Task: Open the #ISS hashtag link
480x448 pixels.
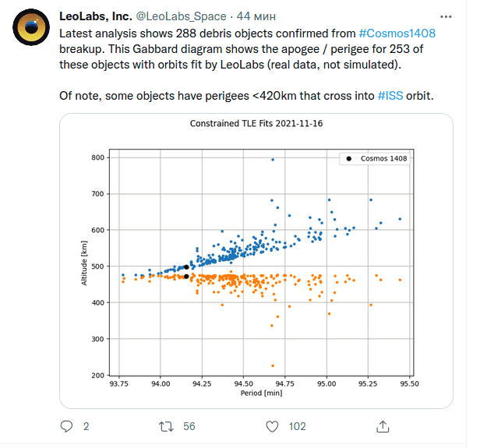Action: pos(390,96)
